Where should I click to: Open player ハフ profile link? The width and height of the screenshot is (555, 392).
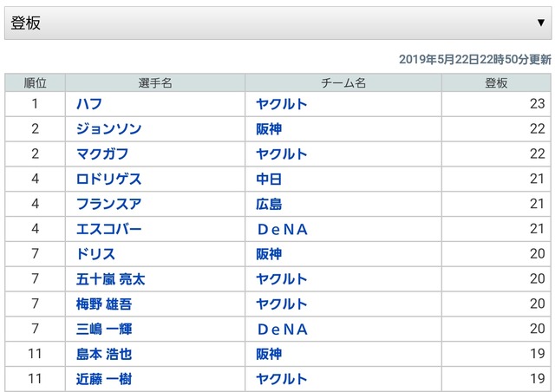[x=89, y=104]
